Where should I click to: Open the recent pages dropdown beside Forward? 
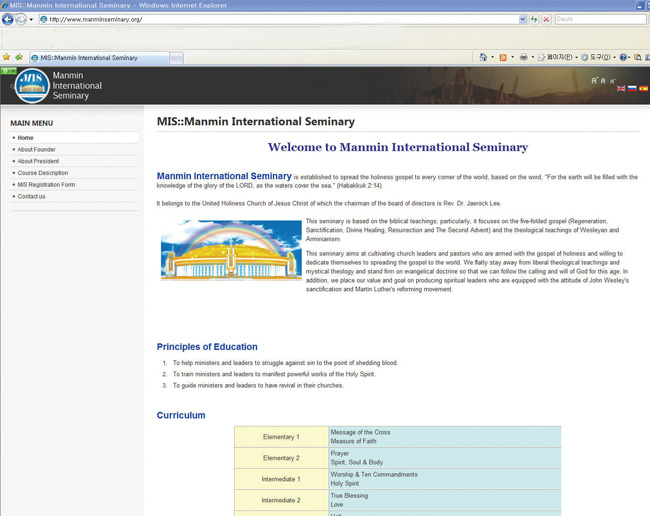point(31,19)
